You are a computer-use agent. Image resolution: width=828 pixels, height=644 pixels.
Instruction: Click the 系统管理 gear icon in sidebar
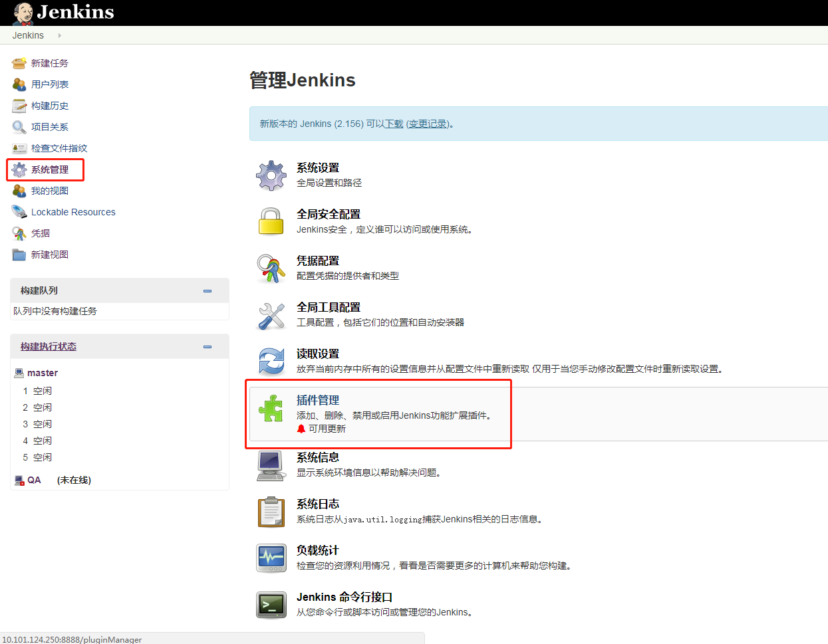(19, 169)
